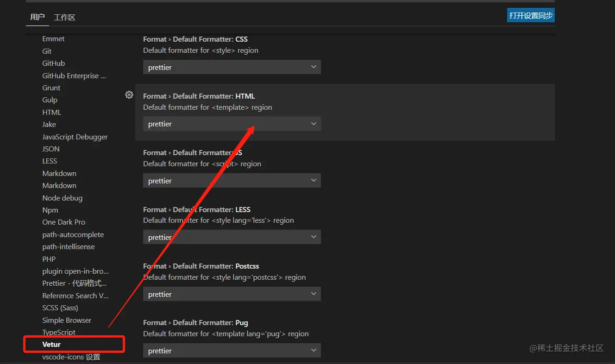Screen dimensions: 615x364
Task: Go to the Gulp settings category
Action: tap(50, 100)
